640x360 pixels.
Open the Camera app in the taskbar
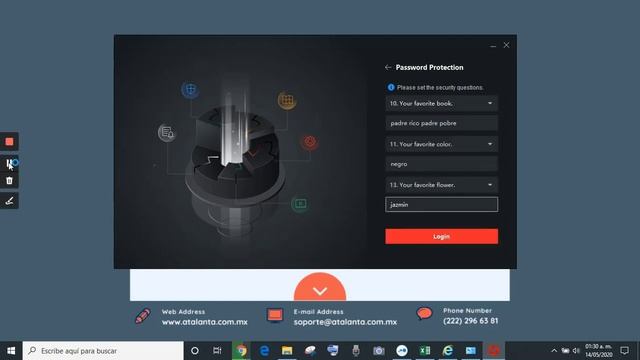pyautogui.click(x=378, y=351)
